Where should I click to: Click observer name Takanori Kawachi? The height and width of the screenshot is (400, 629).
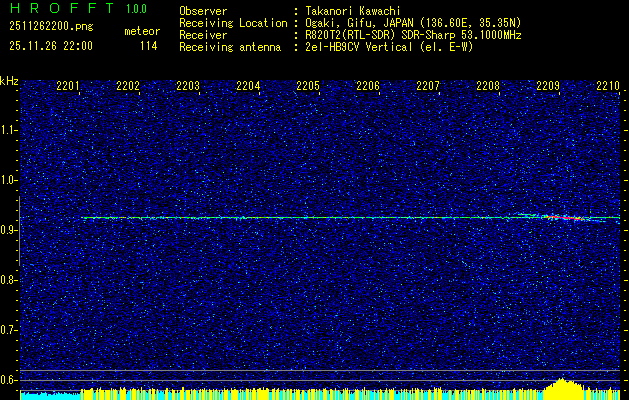click(353, 11)
